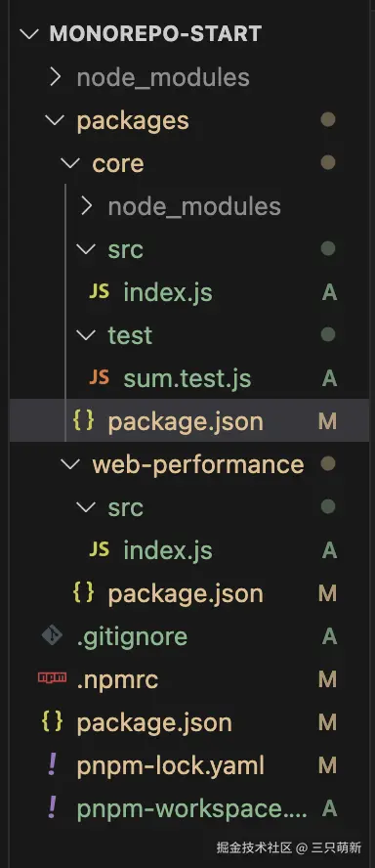Select the MONOREPO-START title

tap(155, 34)
